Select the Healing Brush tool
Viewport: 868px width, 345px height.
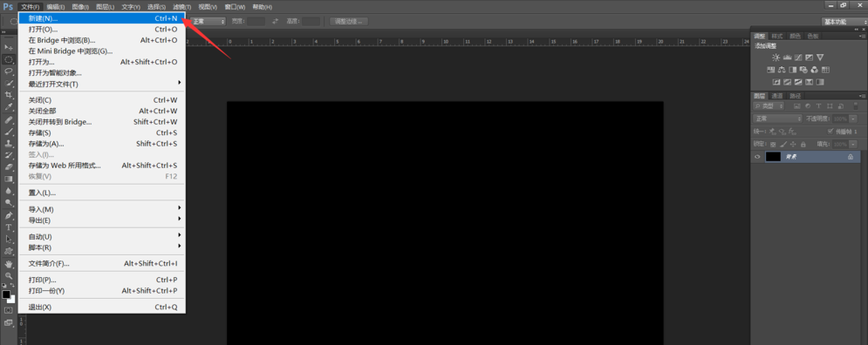[9, 119]
